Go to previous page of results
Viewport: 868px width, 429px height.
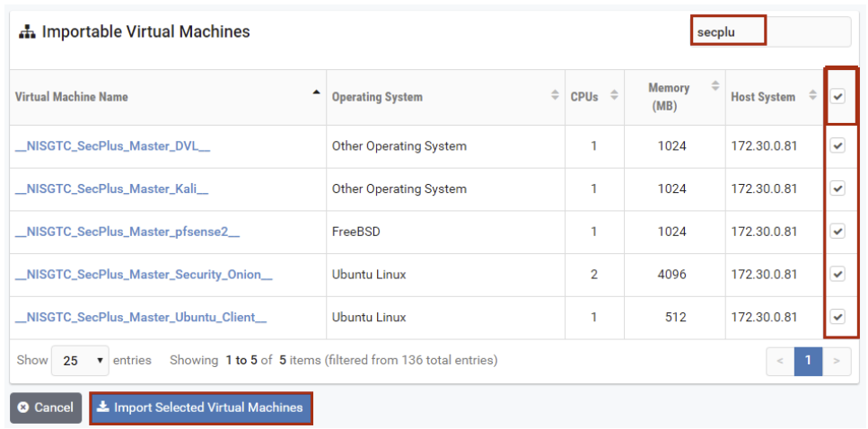pos(780,361)
